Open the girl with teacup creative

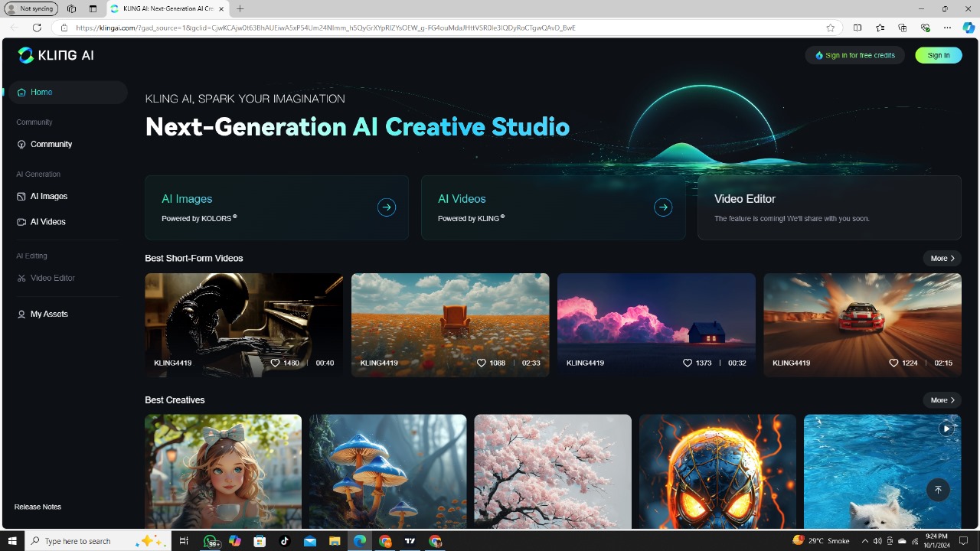coord(224,471)
